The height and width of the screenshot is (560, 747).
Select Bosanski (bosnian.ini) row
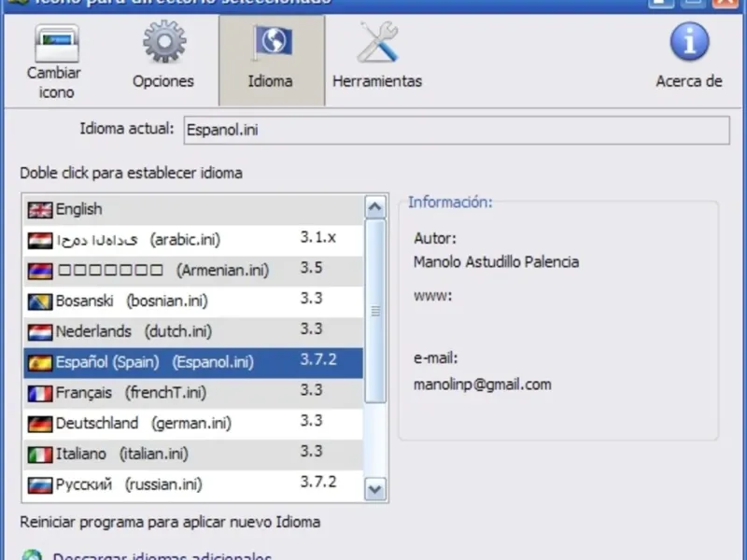(x=193, y=301)
